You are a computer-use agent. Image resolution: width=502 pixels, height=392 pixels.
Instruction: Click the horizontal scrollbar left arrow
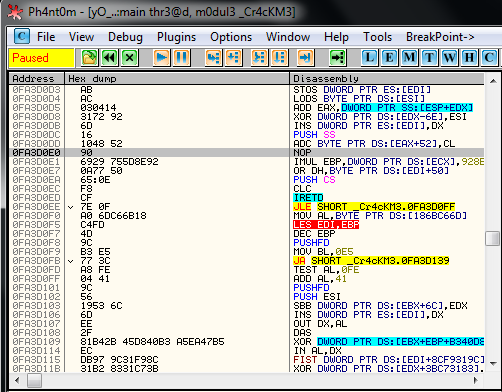pyautogui.click(x=17, y=380)
